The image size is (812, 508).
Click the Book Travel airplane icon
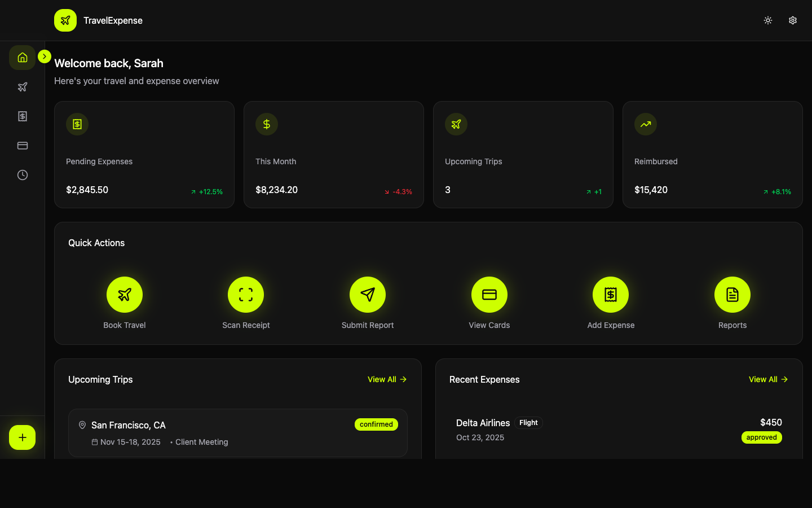(x=125, y=295)
